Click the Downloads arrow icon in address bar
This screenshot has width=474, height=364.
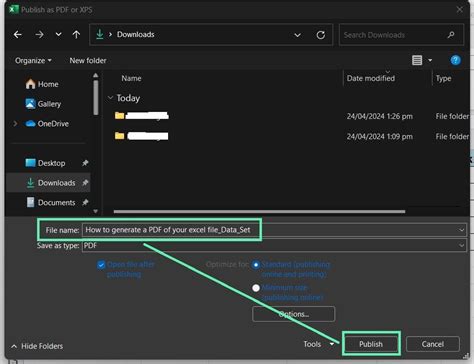(99, 34)
